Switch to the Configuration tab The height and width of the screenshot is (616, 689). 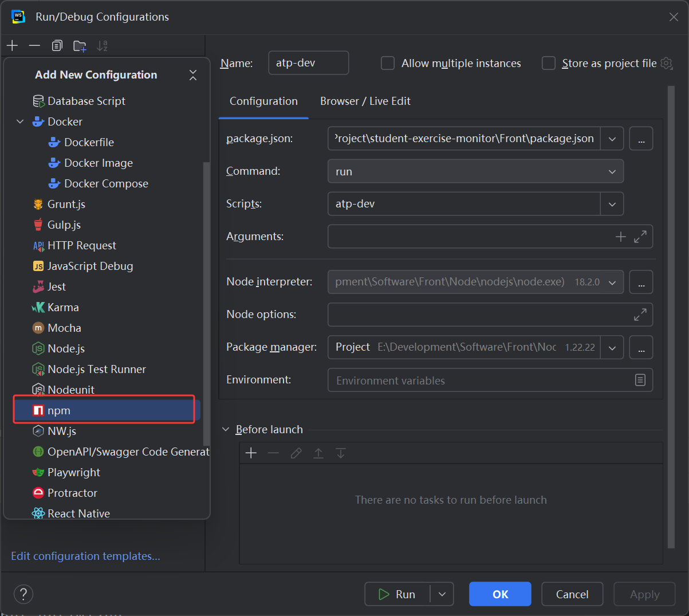tap(263, 101)
